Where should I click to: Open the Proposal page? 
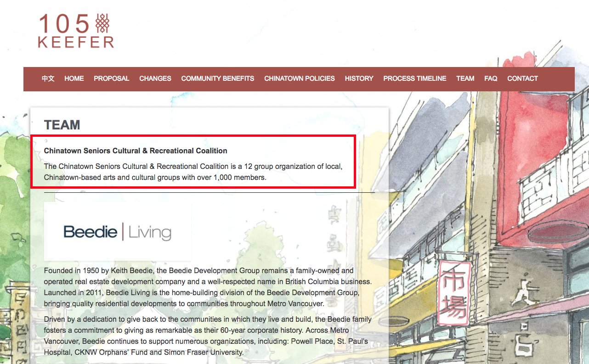(x=112, y=78)
